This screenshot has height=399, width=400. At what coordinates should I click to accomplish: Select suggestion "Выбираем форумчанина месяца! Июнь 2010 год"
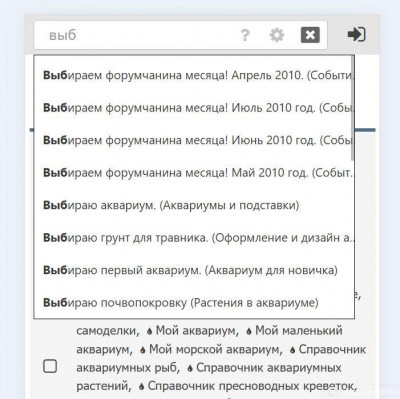point(194,140)
